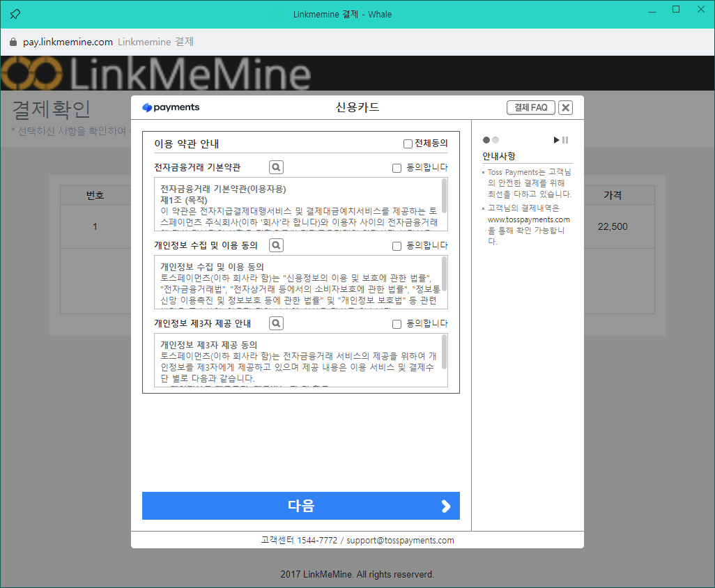Screen dimensions: 715x588
Task: Click the lock icon in the address bar
Action: tap(13, 42)
